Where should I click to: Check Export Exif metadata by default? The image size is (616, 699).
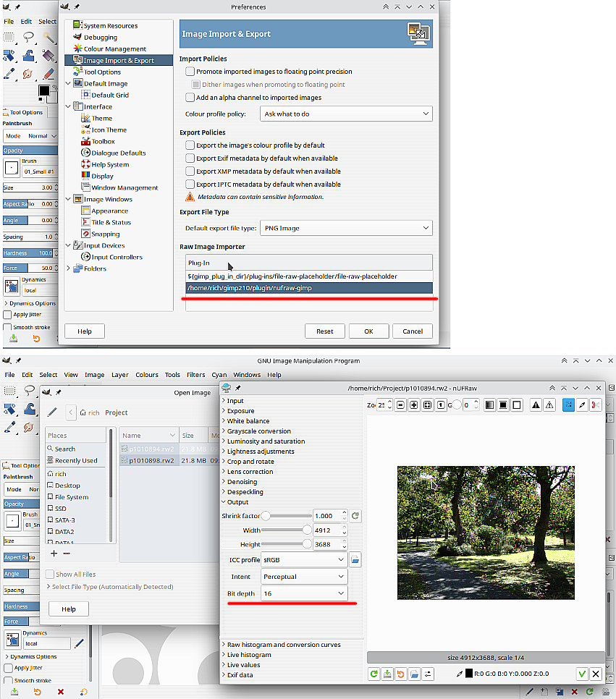(190, 158)
